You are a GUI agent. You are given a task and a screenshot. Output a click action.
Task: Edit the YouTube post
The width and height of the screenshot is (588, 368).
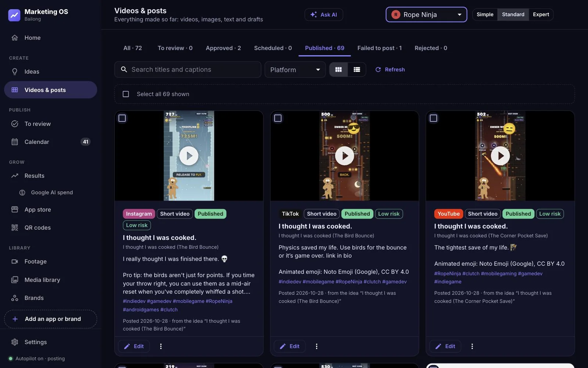click(x=445, y=346)
